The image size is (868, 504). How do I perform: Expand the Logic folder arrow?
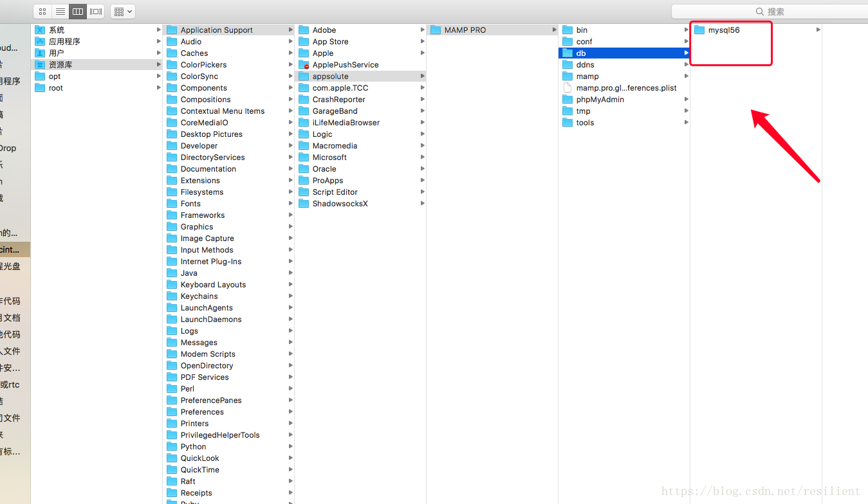(x=423, y=134)
